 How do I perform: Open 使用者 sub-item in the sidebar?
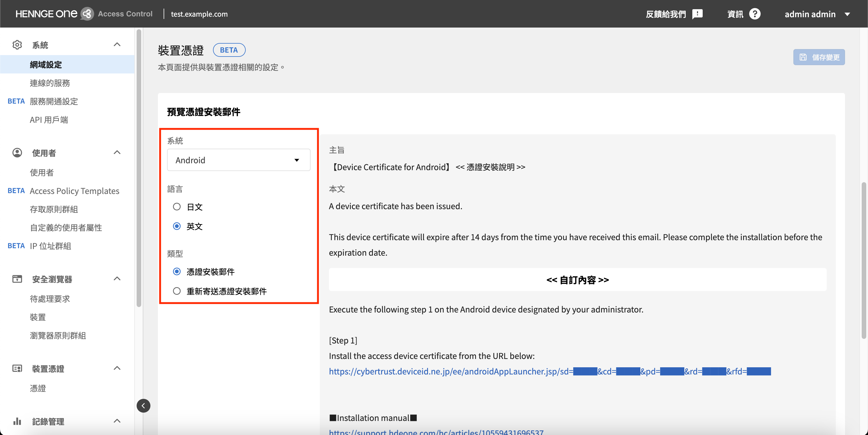[42, 172]
